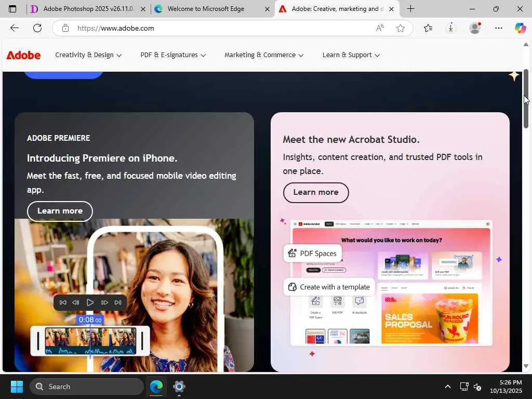The height and width of the screenshot is (399, 532).
Task: Open Read aloud in address bar
Action: tap(380, 28)
